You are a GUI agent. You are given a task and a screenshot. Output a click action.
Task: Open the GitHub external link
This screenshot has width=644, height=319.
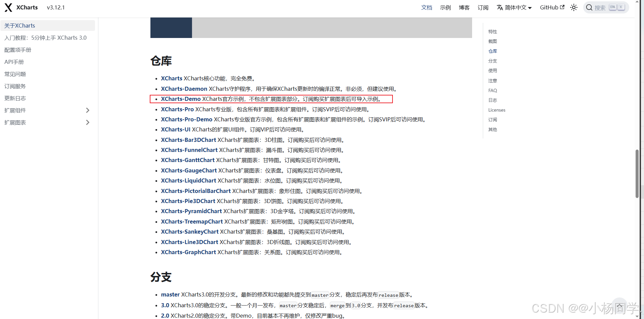[552, 7]
